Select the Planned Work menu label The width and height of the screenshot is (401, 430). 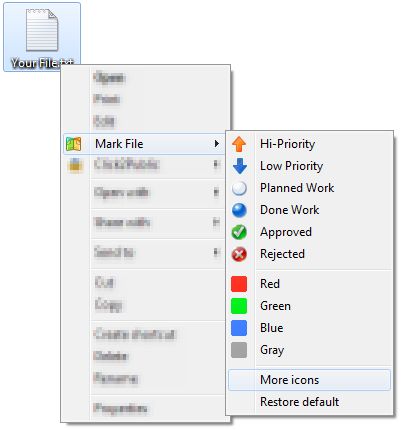[x=297, y=188]
